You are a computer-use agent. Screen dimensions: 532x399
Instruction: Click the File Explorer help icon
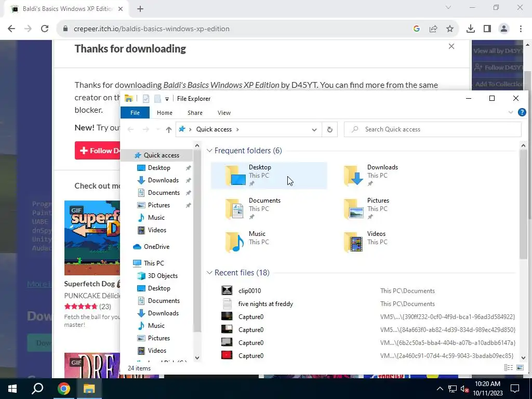[522, 112]
